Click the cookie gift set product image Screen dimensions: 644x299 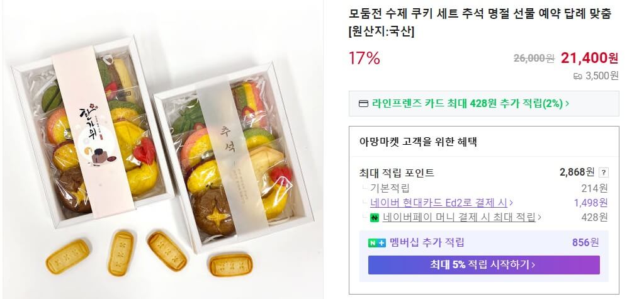coord(162,149)
